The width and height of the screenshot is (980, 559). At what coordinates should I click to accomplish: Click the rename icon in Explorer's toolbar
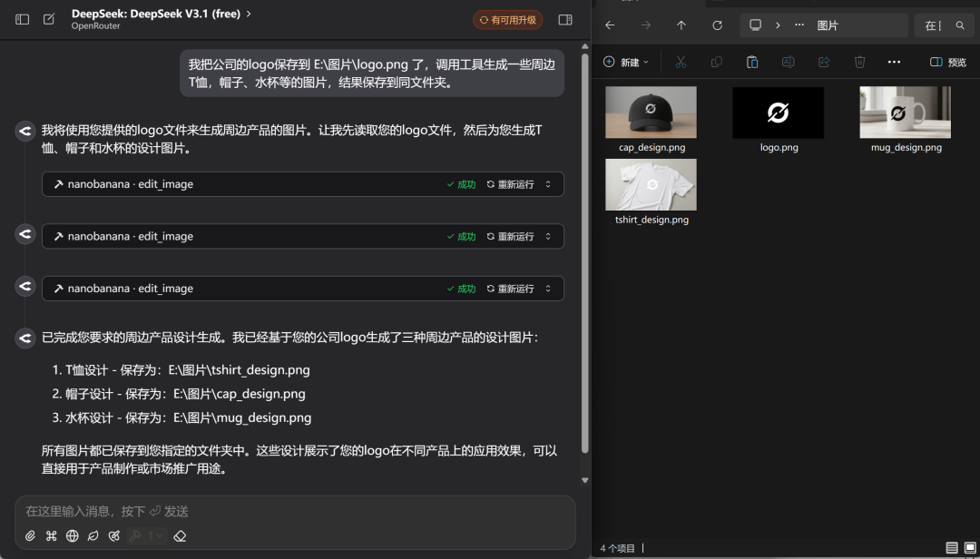coord(788,62)
